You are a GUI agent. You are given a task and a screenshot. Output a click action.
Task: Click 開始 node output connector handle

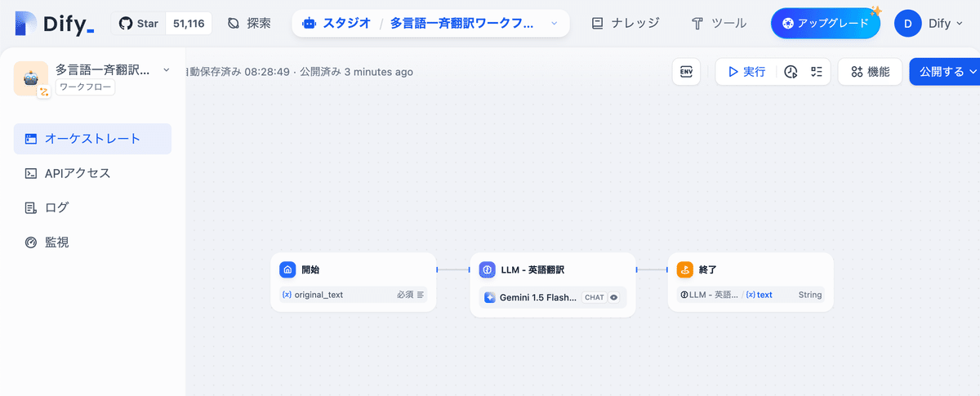[x=436, y=269]
